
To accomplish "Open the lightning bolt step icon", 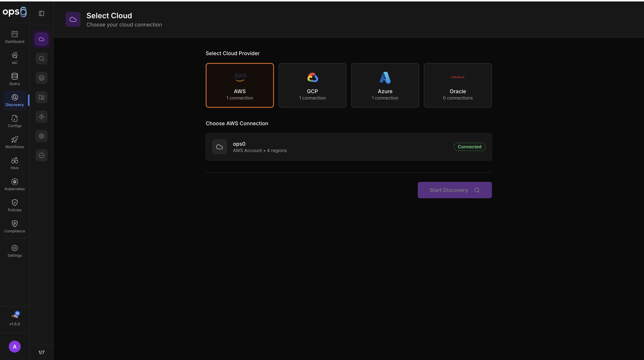I will (42, 116).
